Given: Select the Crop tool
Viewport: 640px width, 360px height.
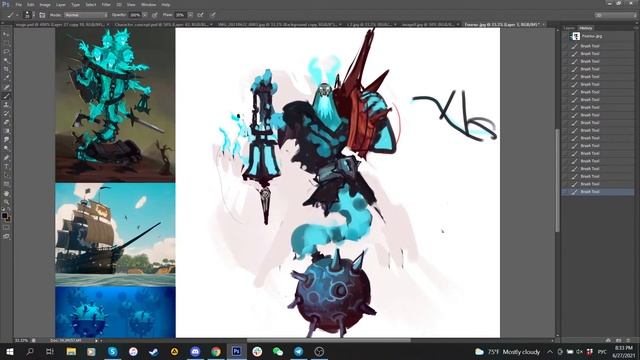Looking at the screenshot, I should click(x=6, y=69).
